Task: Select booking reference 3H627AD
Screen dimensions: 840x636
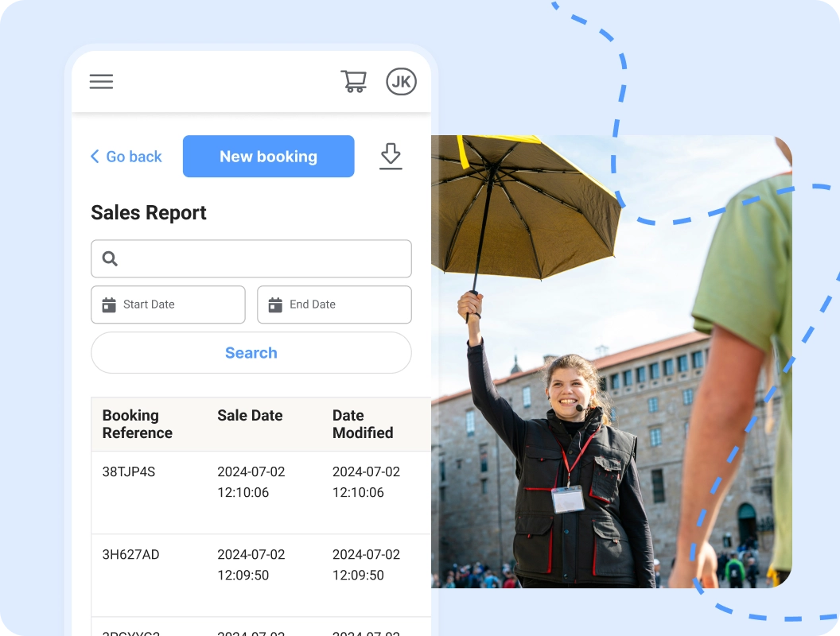Action: pos(130,555)
